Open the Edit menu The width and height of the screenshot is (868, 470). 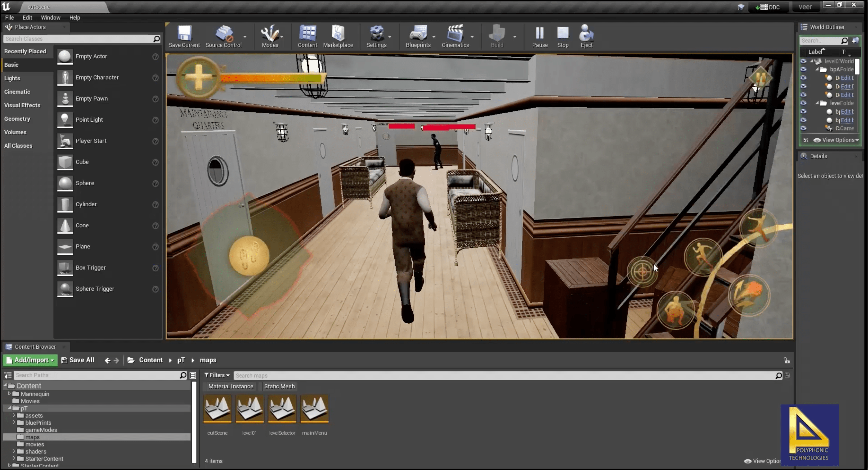(27, 18)
